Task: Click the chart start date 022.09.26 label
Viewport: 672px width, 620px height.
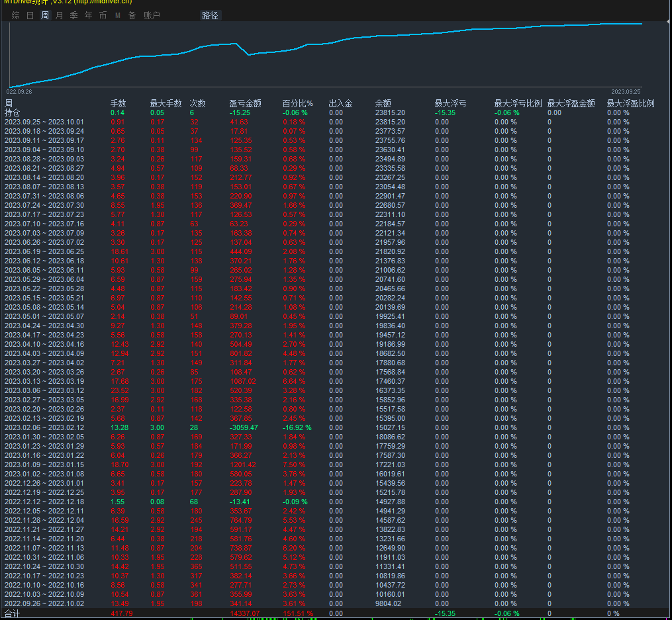Action: pyautogui.click(x=19, y=91)
